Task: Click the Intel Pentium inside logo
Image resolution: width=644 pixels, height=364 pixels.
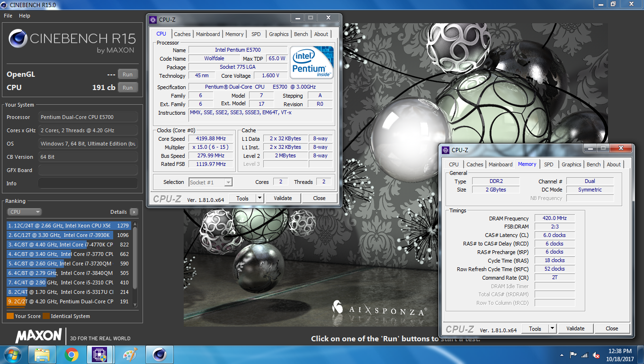Action: (x=312, y=63)
